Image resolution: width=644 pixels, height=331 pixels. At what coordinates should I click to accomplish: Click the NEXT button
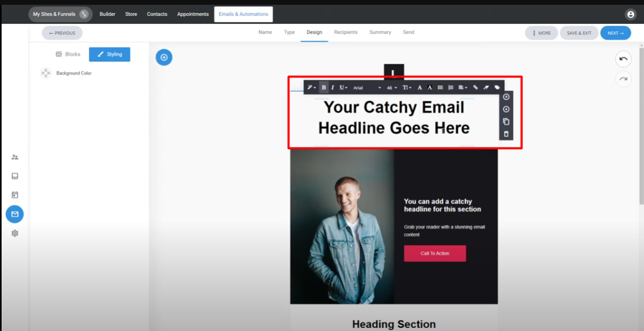click(x=616, y=33)
